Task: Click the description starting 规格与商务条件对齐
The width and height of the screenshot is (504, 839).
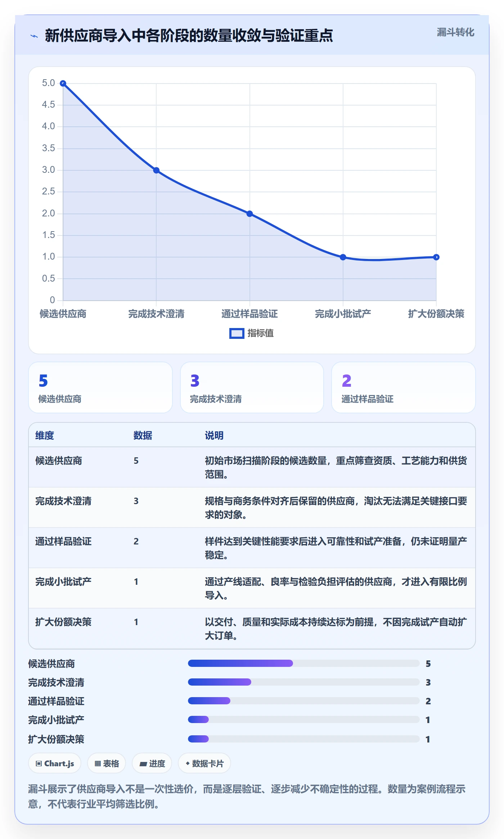Action: [336, 508]
